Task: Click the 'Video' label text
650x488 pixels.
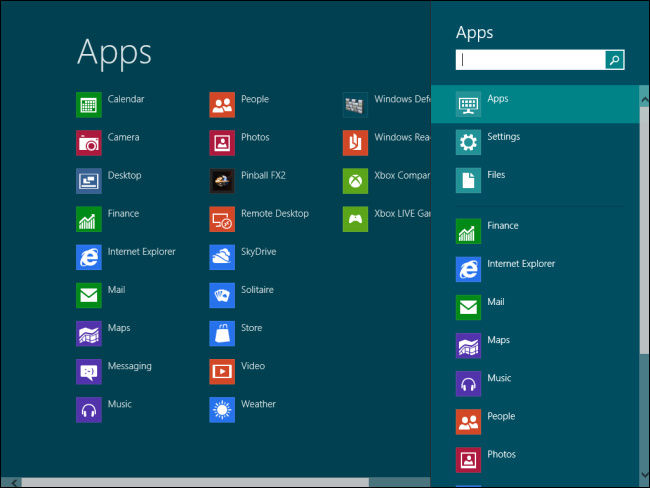Action: pos(253,366)
